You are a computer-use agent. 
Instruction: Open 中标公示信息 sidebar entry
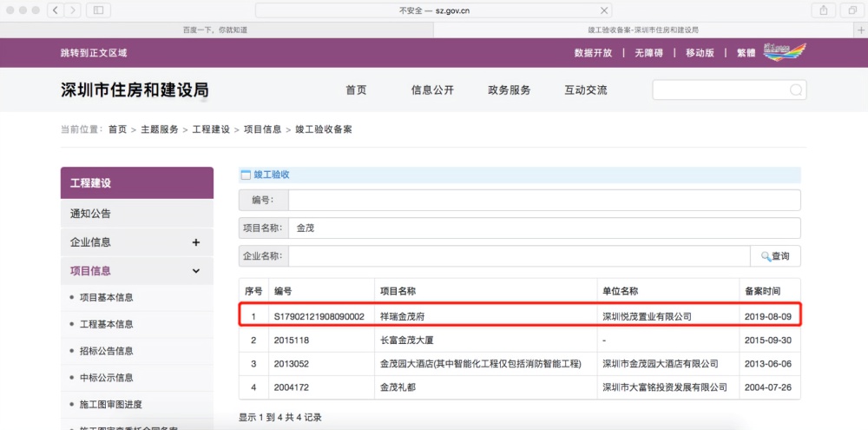tap(106, 377)
